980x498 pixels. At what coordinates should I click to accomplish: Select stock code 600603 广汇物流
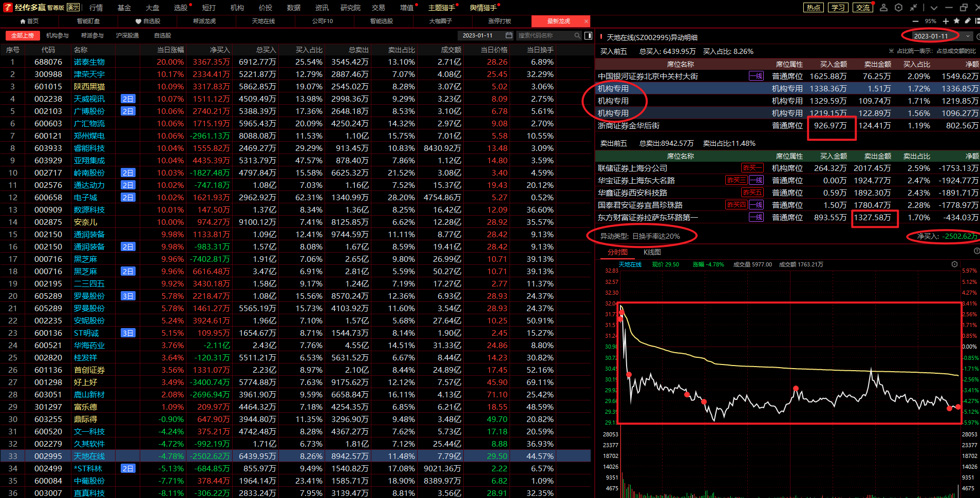[x=48, y=123]
